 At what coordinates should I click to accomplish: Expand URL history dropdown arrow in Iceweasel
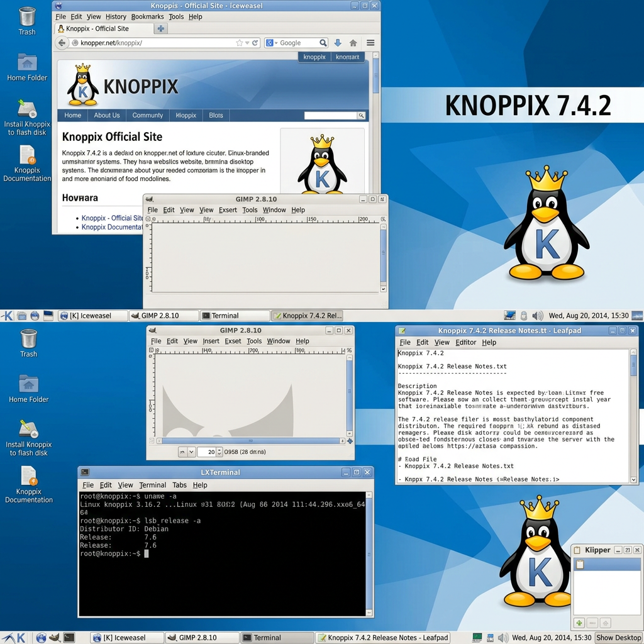click(x=247, y=43)
